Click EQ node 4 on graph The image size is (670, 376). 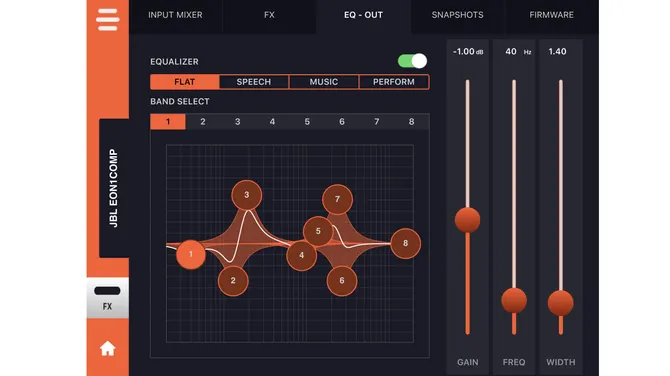tap(302, 256)
